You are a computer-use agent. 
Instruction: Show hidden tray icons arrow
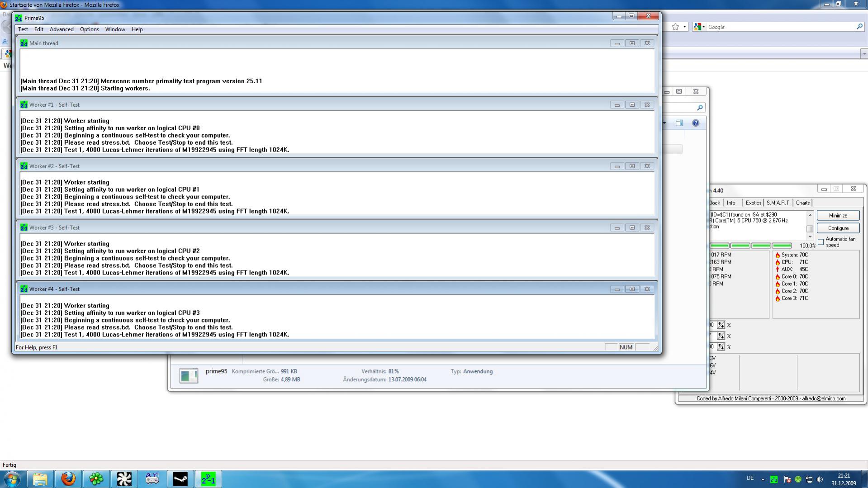coord(763,479)
